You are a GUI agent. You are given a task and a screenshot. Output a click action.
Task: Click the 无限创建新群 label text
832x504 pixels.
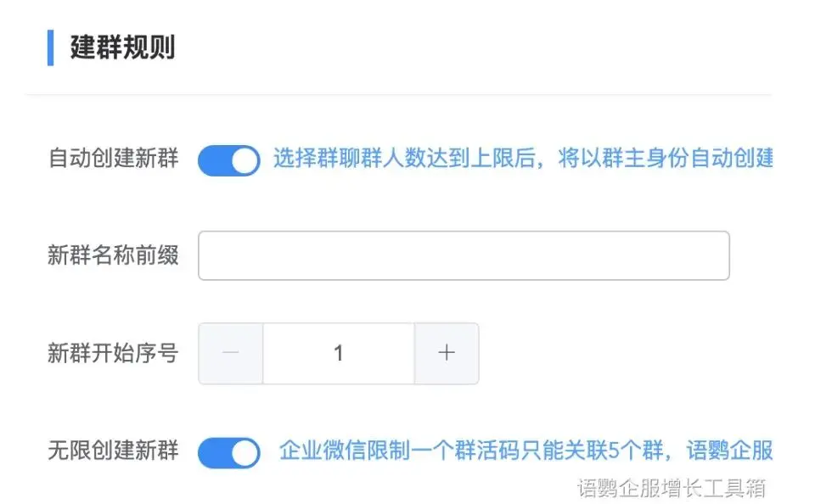[x=113, y=451]
